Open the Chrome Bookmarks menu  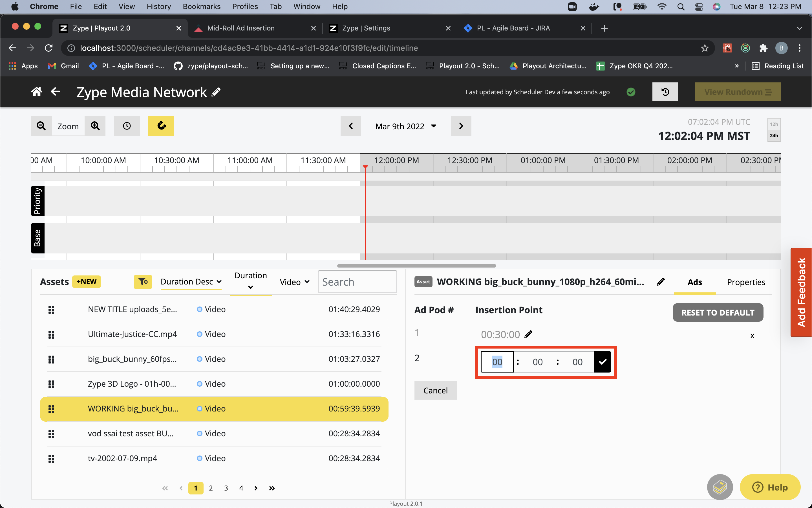201,7
